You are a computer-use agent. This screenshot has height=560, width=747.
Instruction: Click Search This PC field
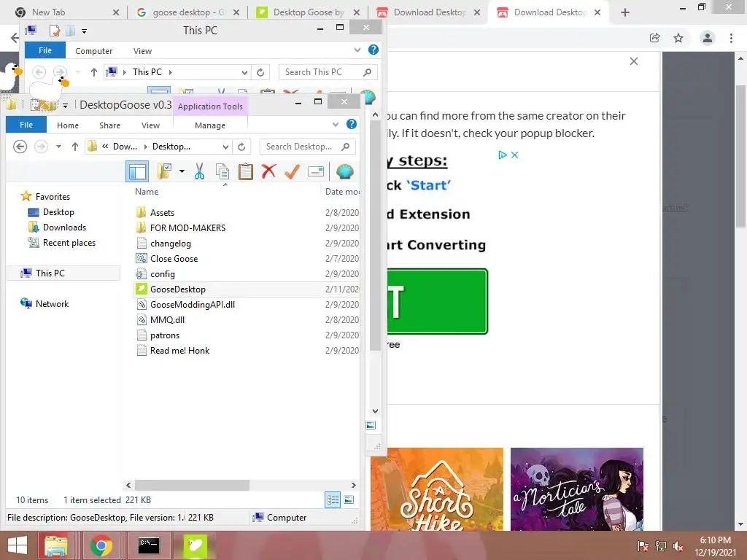[x=328, y=72]
